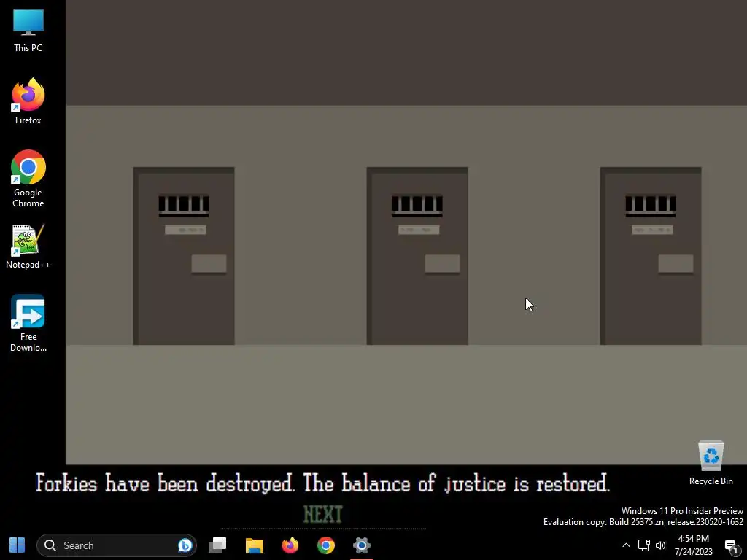
Task: Select the Google Chrome desktop shortcut
Action: [x=28, y=179]
